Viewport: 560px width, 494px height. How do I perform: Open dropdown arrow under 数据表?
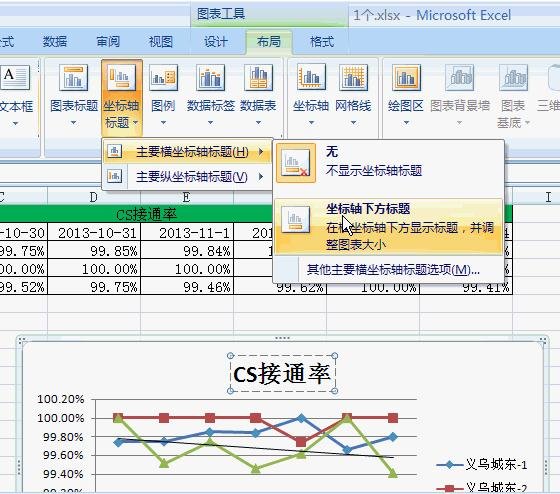point(258,123)
